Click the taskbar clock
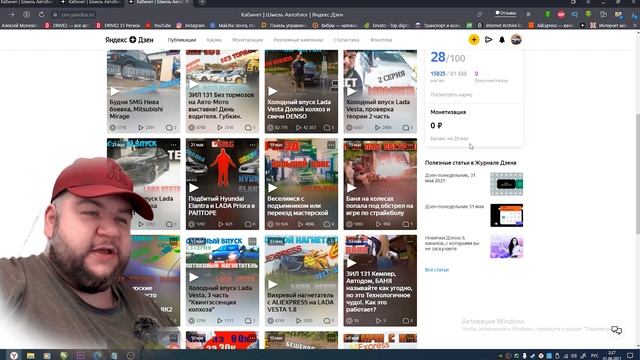The width and height of the screenshot is (640, 360). click(612, 355)
